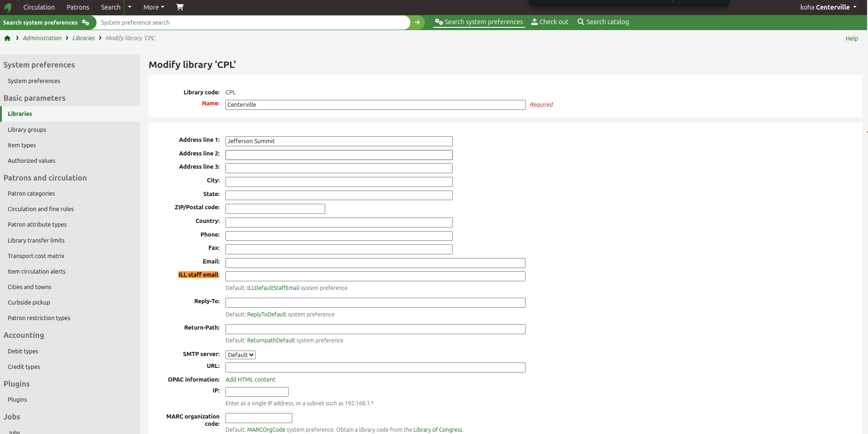Open the More dropdown menu

coord(153,7)
